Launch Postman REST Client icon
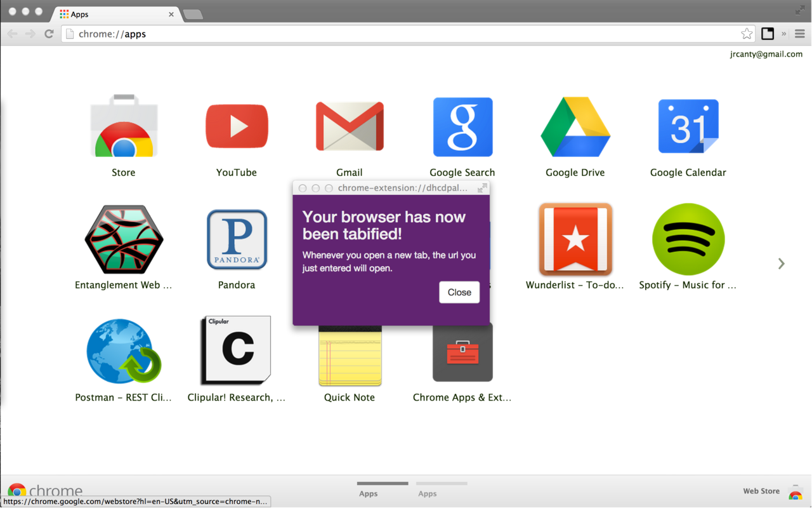812x508 pixels. tap(124, 352)
